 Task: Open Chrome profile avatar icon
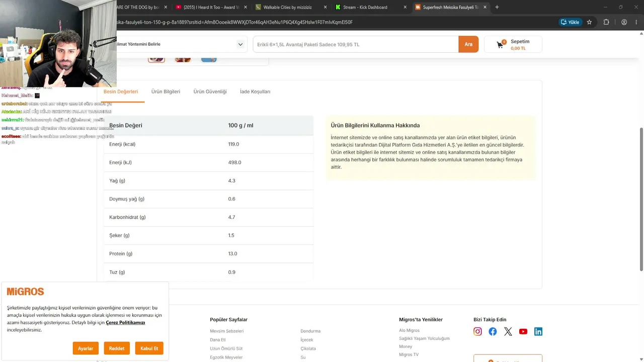pos(624,22)
